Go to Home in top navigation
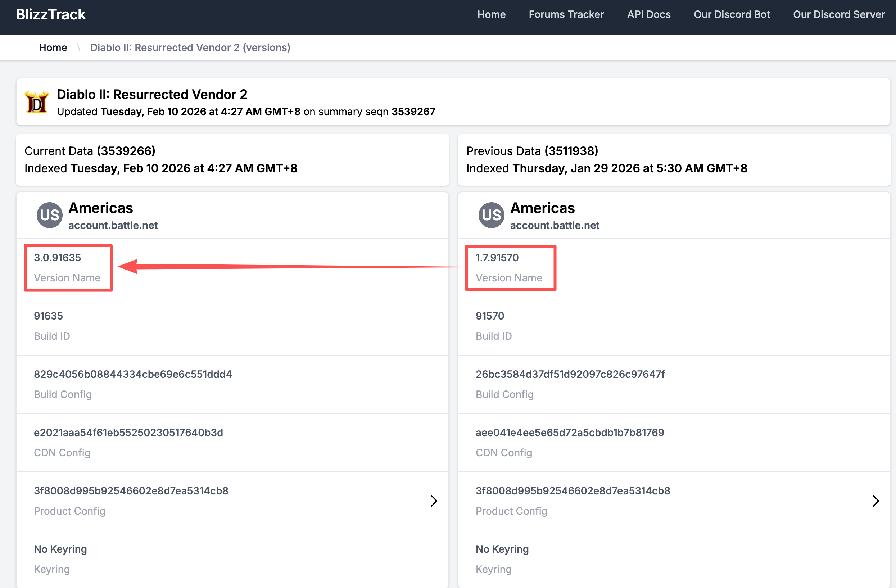The image size is (896, 588). point(491,14)
